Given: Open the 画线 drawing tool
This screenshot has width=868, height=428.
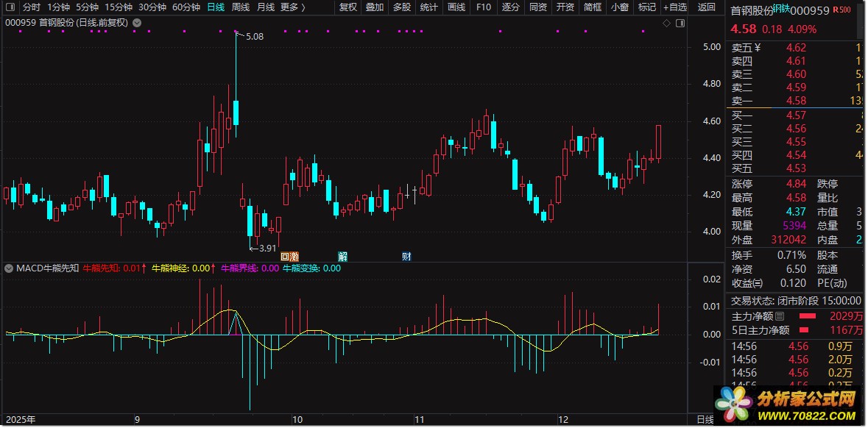Looking at the screenshot, I should 456,7.
